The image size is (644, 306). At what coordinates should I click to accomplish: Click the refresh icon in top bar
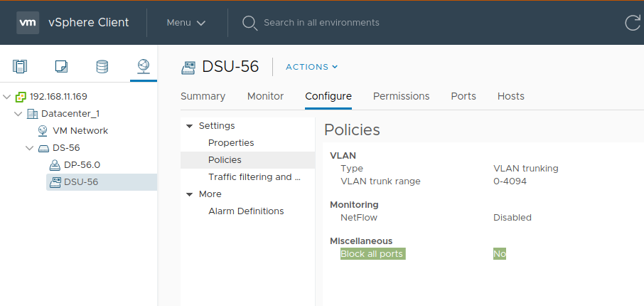pyautogui.click(x=633, y=22)
